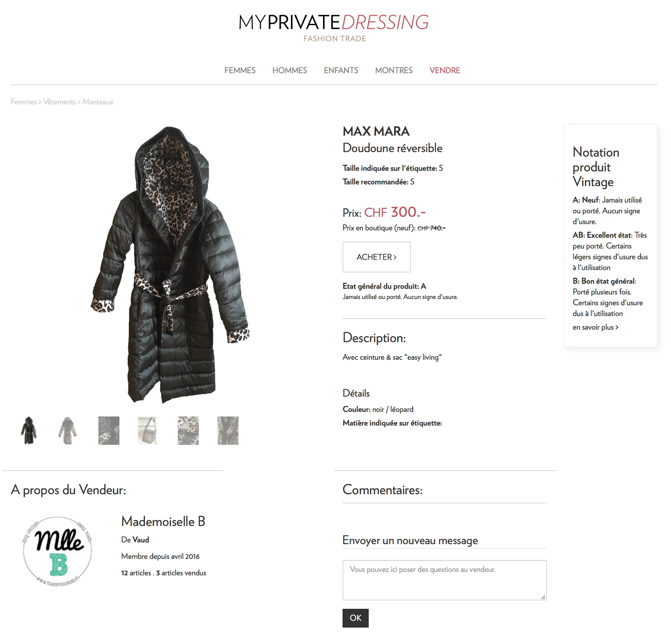Click the Vêtements breadcrumb link
This screenshot has width=671, height=644.
[60, 102]
